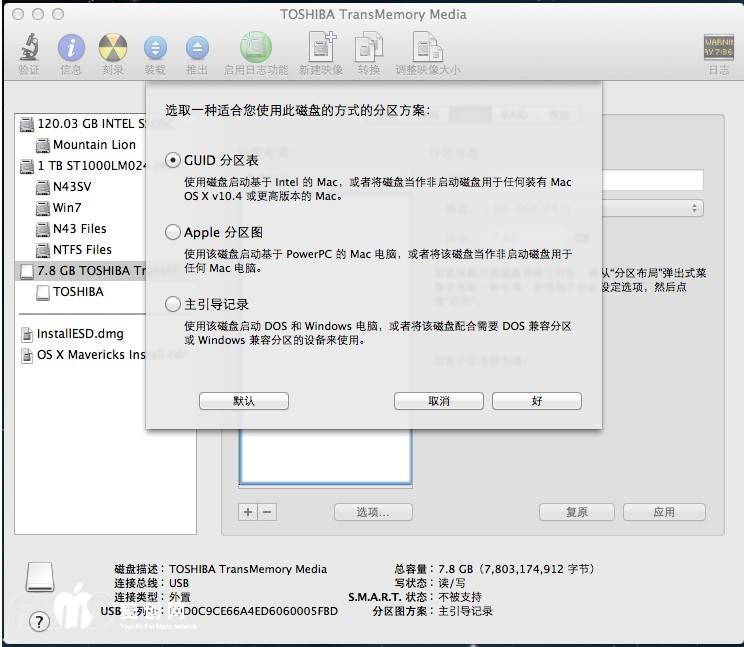Click the 刻录 (Burn) icon
The height and width of the screenshot is (647, 744).
click(113, 48)
